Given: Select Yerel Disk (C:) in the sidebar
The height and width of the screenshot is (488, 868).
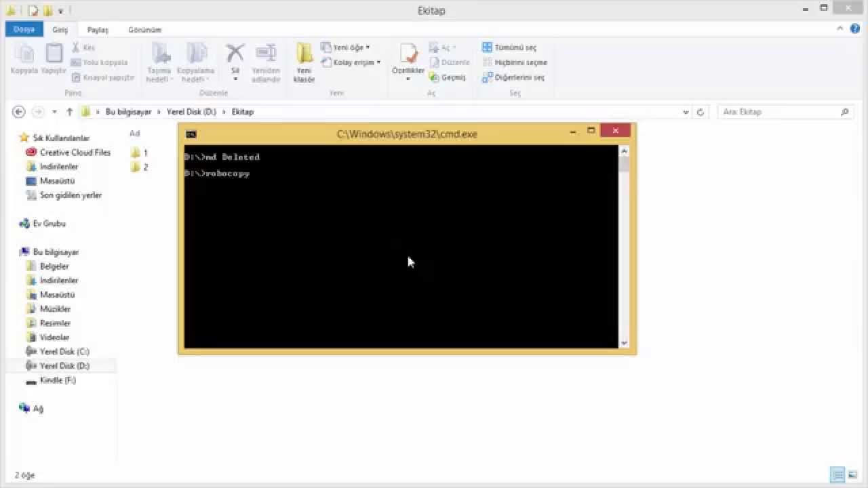Looking at the screenshot, I should click(58, 352).
